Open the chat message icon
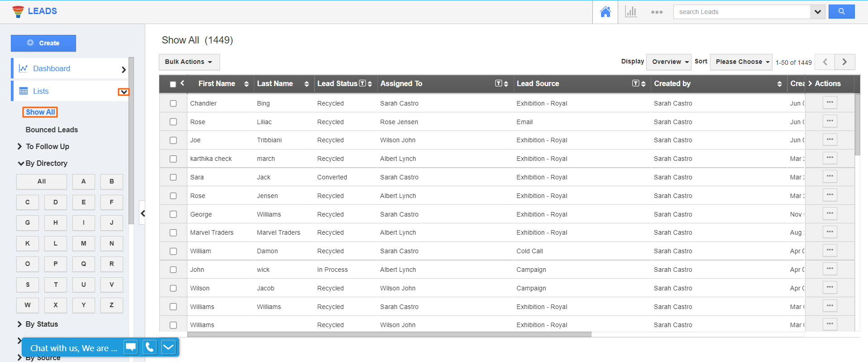 pyautogui.click(x=131, y=348)
